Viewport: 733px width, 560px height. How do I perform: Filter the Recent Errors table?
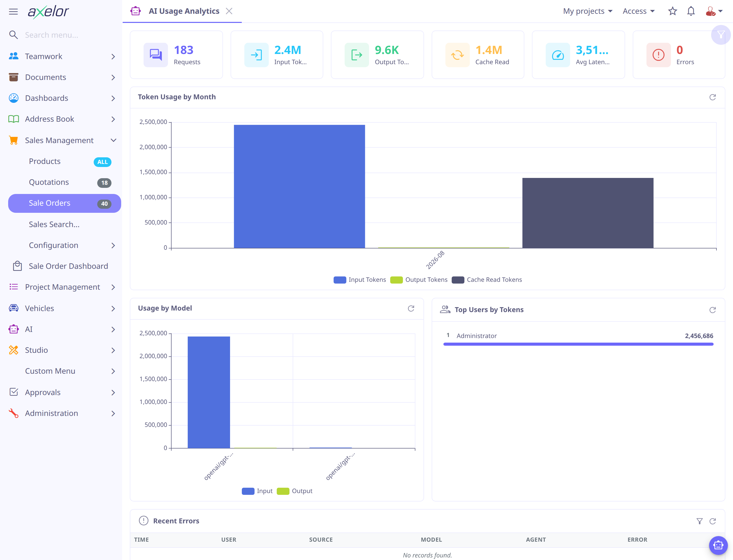(699, 521)
